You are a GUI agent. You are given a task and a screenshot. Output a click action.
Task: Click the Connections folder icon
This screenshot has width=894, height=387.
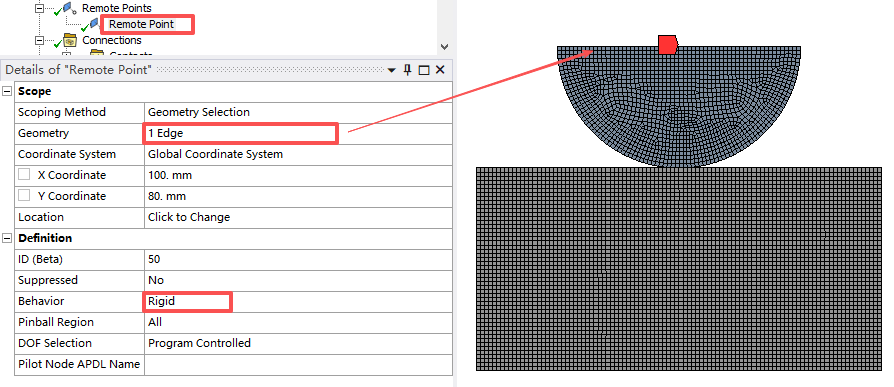click(70, 40)
